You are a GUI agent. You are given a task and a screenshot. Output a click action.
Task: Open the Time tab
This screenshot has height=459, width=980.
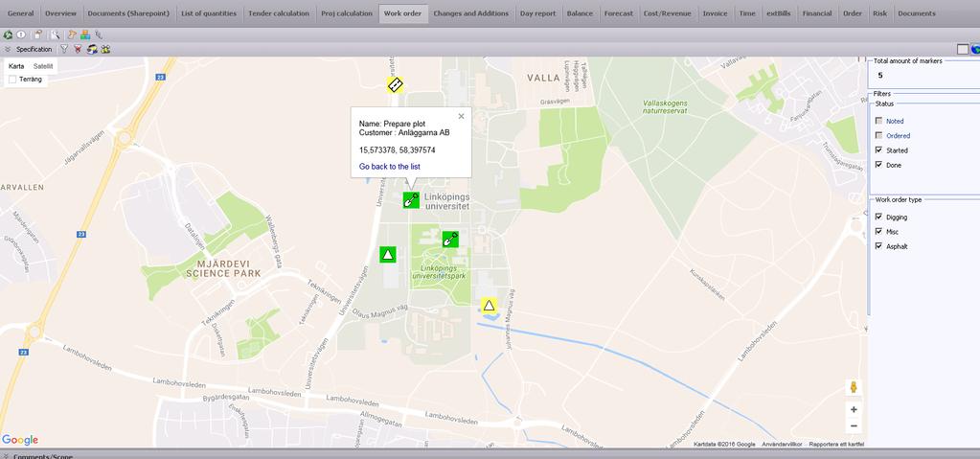pos(747,13)
